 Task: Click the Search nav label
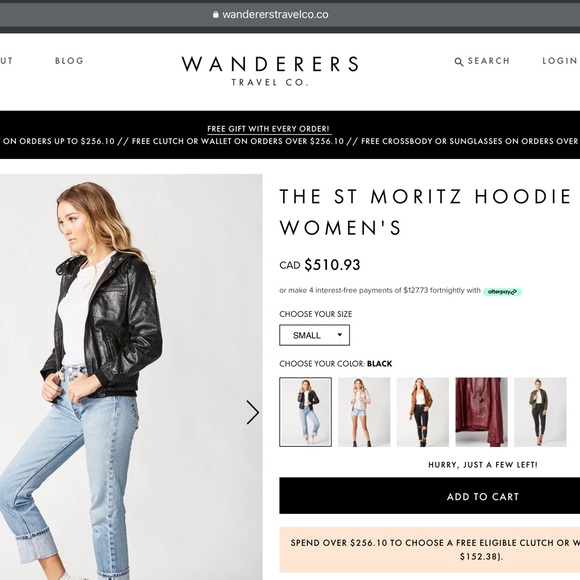(x=489, y=61)
